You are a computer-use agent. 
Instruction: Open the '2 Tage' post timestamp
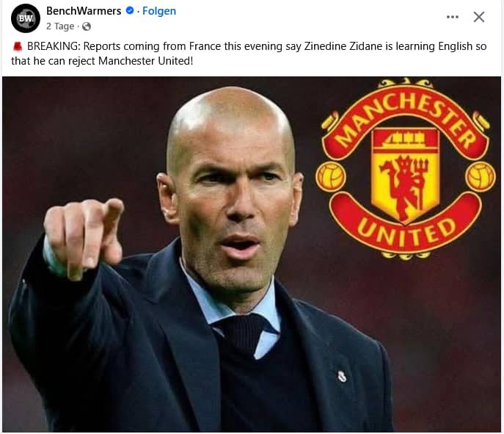[60, 26]
